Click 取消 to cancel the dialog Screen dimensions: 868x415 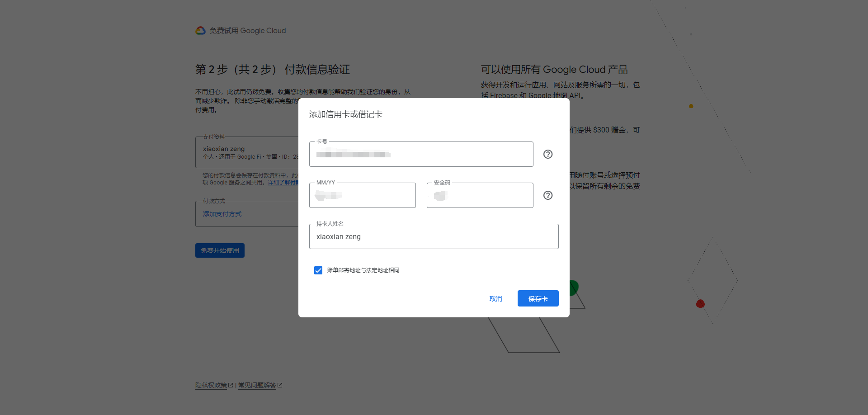tap(496, 299)
